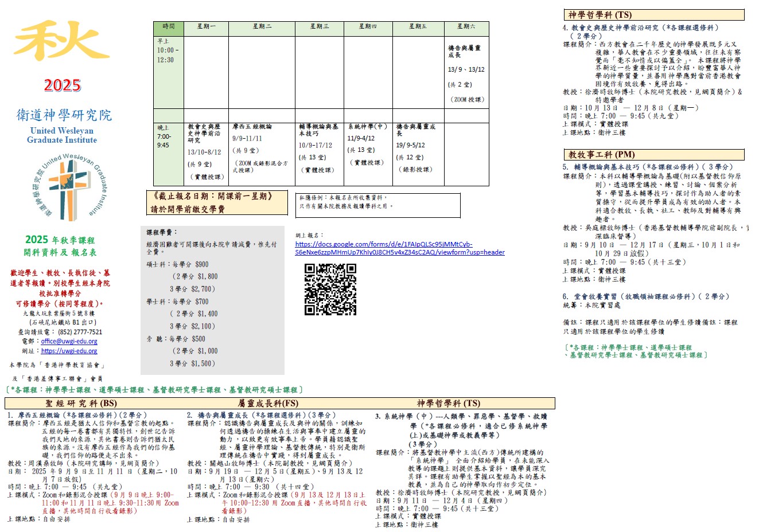The image size is (759, 532).
Task: Click the 私隱條例 privacy notice box
Action: [x=378, y=205]
